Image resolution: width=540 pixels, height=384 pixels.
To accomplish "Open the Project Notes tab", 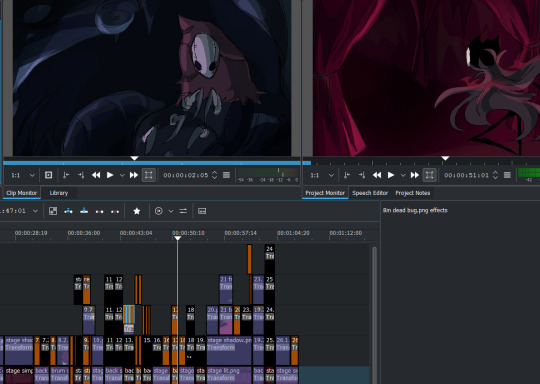I will (413, 193).
